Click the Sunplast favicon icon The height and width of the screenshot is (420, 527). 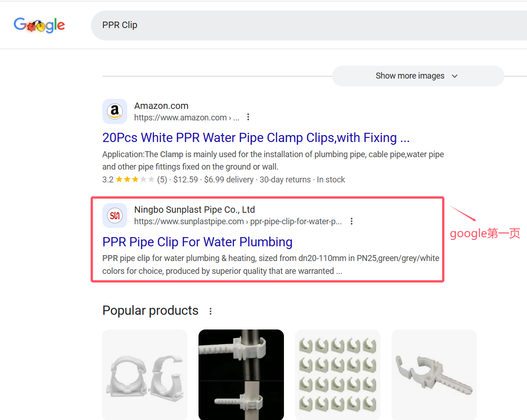(x=114, y=216)
